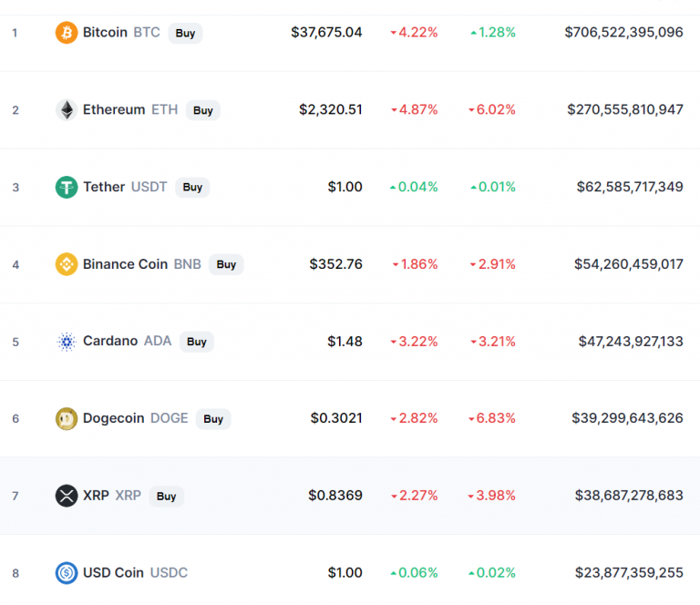Hit Buy for Tether USDT
700x605 pixels.
[x=192, y=188]
